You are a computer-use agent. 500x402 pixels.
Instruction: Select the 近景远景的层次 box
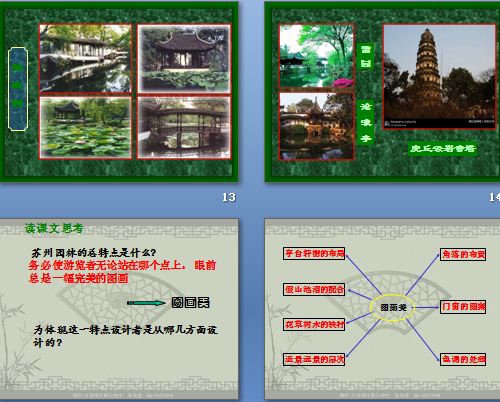tap(314, 359)
